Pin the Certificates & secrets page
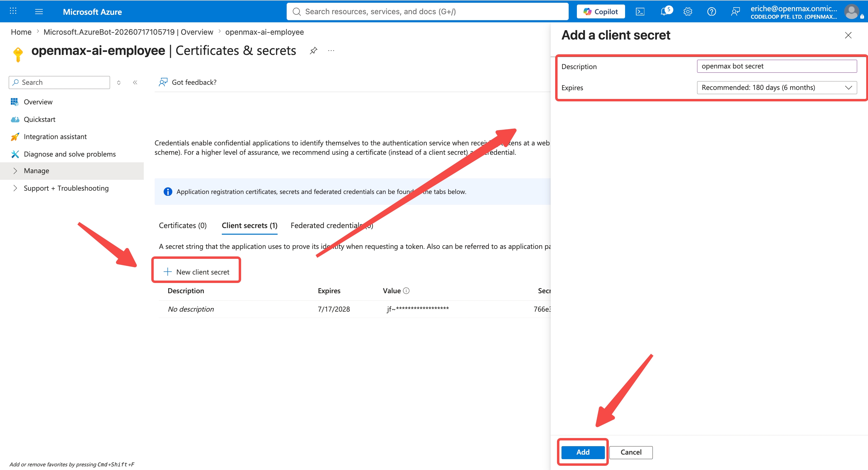This screenshot has width=868, height=470. (x=313, y=51)
